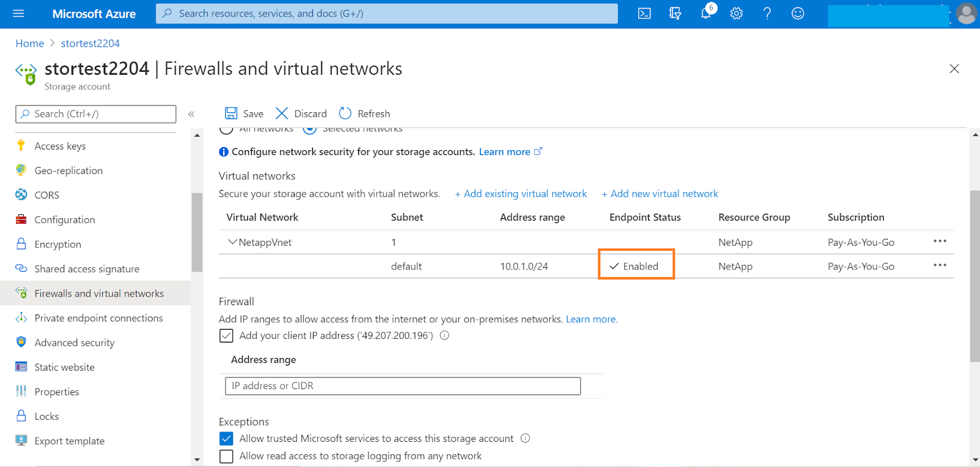Open the notifications bell
Viewport: 980px width, 467px height.
point(706,13)
